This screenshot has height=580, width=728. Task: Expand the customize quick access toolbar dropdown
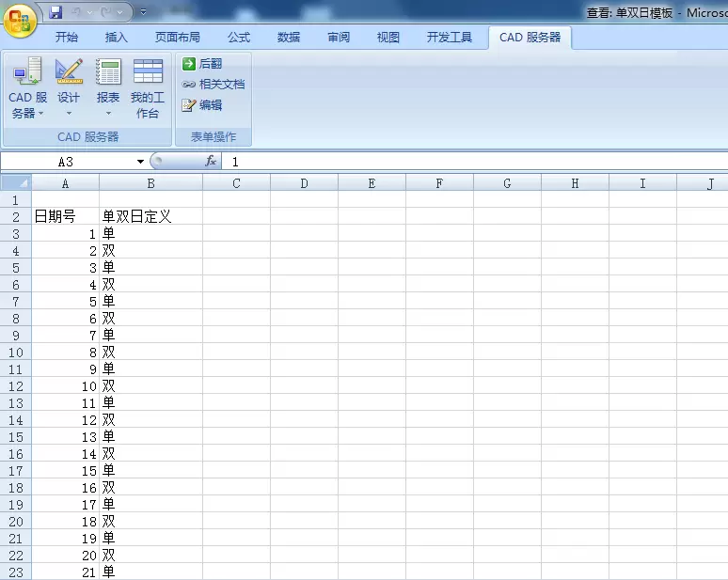[x=143, y=12]
